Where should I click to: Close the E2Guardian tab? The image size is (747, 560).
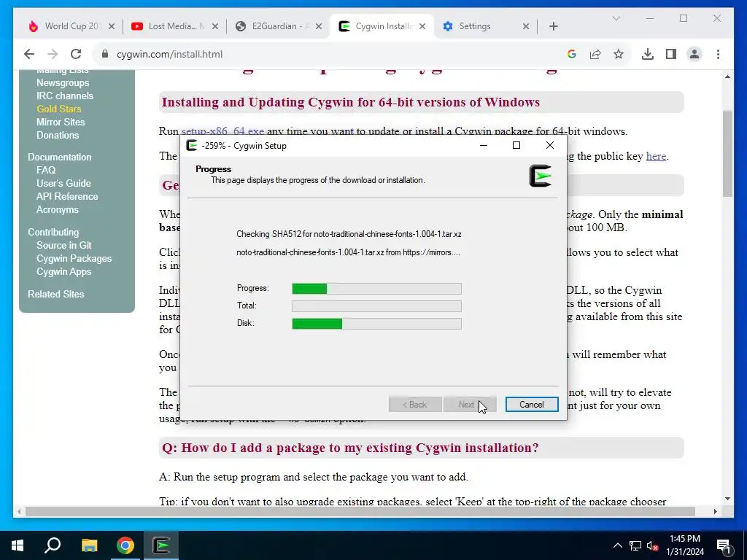(x=319, y=27)
